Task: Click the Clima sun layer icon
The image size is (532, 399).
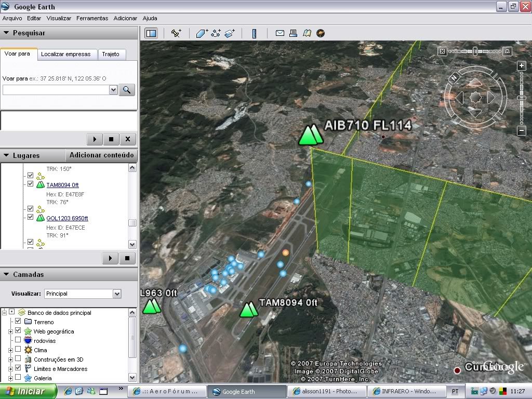Action: 28,350
